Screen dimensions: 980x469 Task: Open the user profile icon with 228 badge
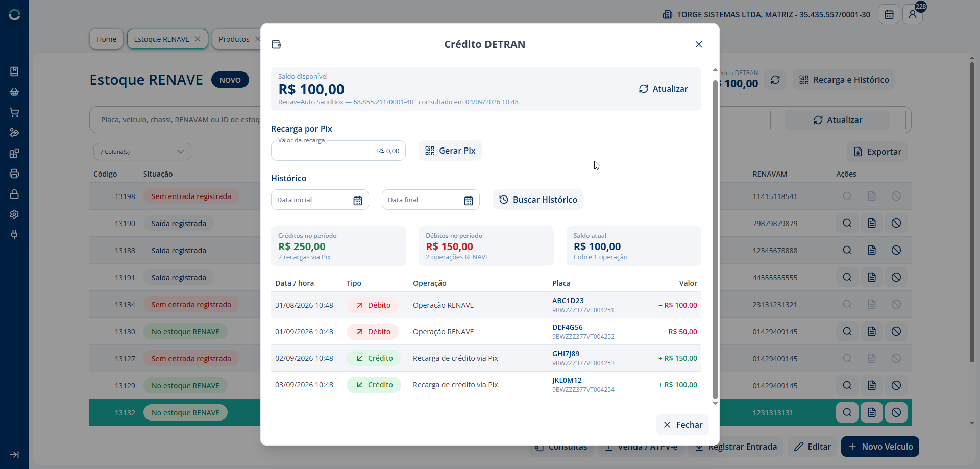912,14
